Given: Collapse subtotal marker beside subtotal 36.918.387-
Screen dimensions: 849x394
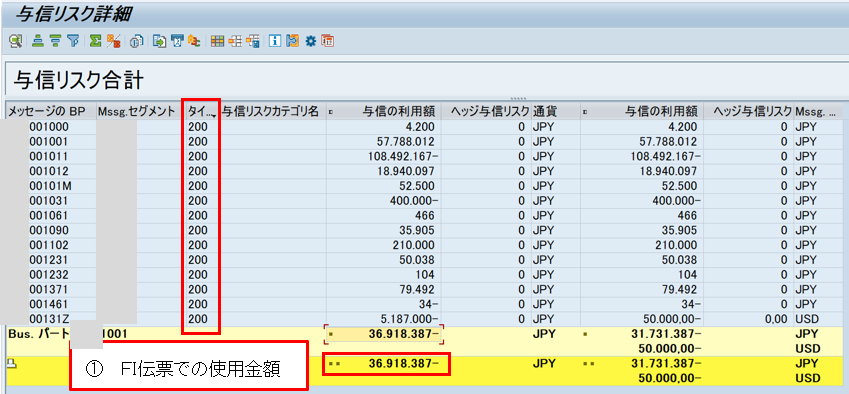Looking at the screenshot, I should (331, 334).
